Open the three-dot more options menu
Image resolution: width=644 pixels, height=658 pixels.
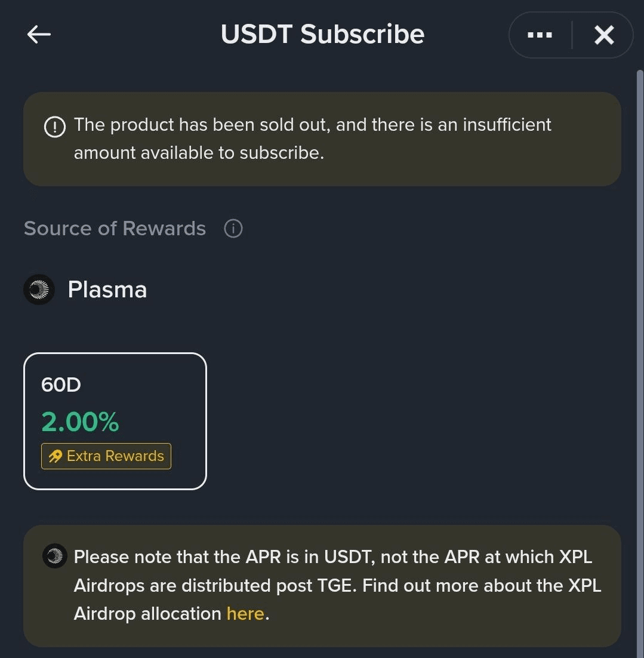(x=540, y=35)
